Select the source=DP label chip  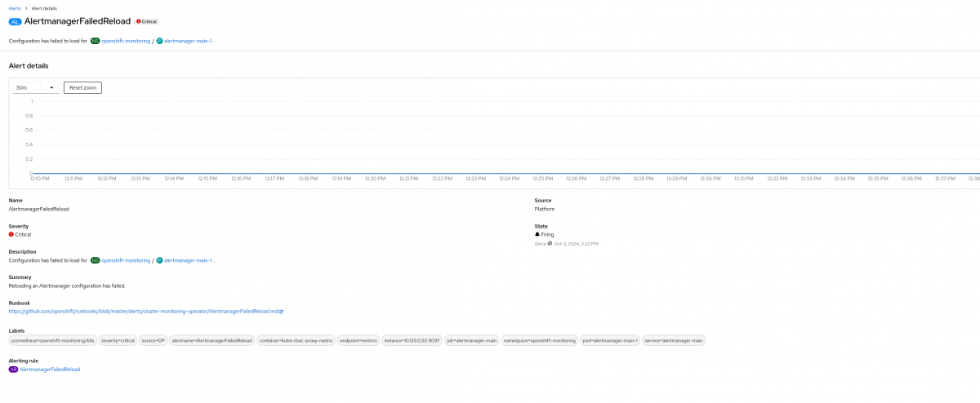[153, 340]
